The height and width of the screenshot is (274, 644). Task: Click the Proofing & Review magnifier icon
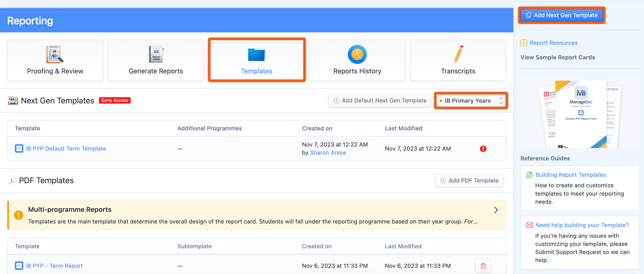(x=55, y=54)
